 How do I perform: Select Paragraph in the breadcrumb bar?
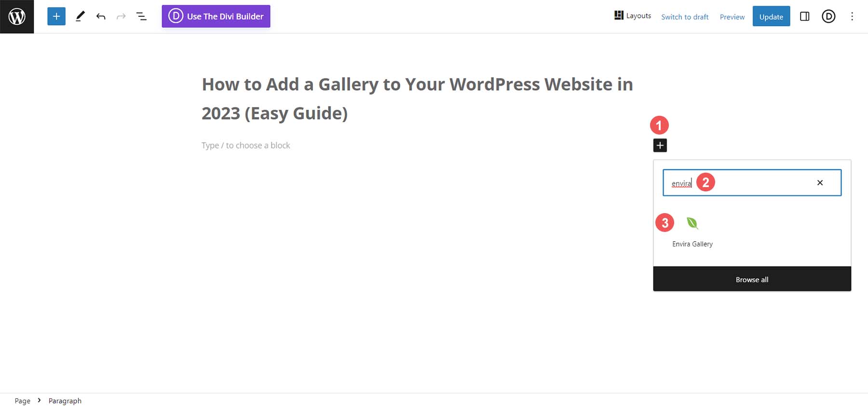(65, 401)
